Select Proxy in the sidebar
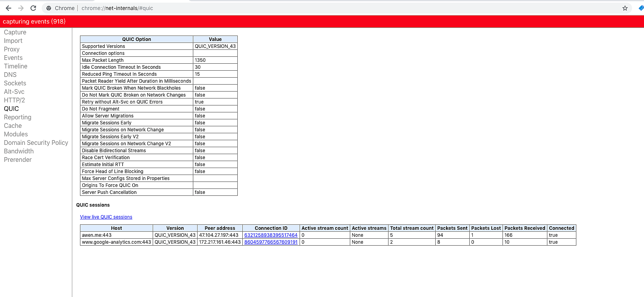This screenshot has width=644, height=297. tap(12, 49)
